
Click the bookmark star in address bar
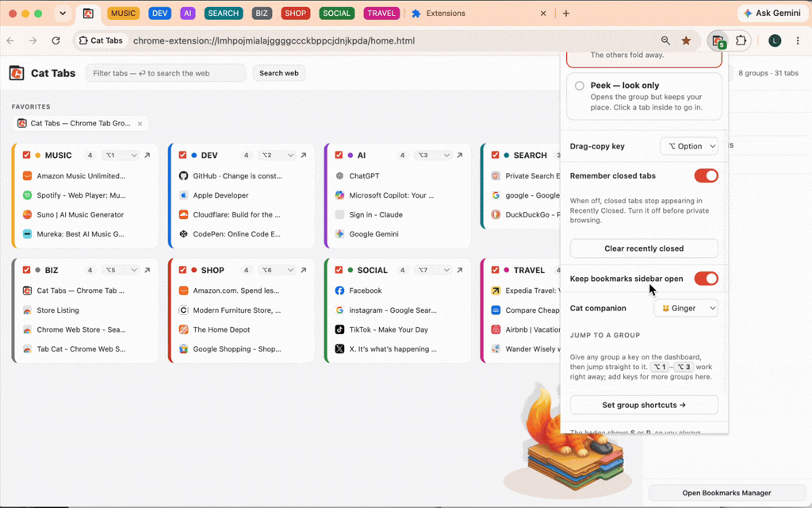point(686,40)
